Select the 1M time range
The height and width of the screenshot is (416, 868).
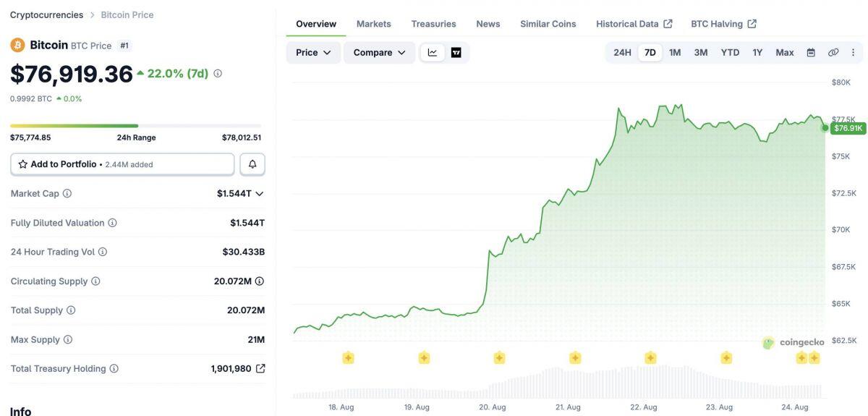tap(675, 52)
